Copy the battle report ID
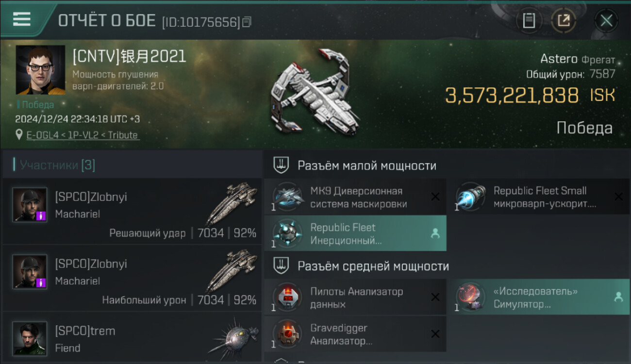 247,22
